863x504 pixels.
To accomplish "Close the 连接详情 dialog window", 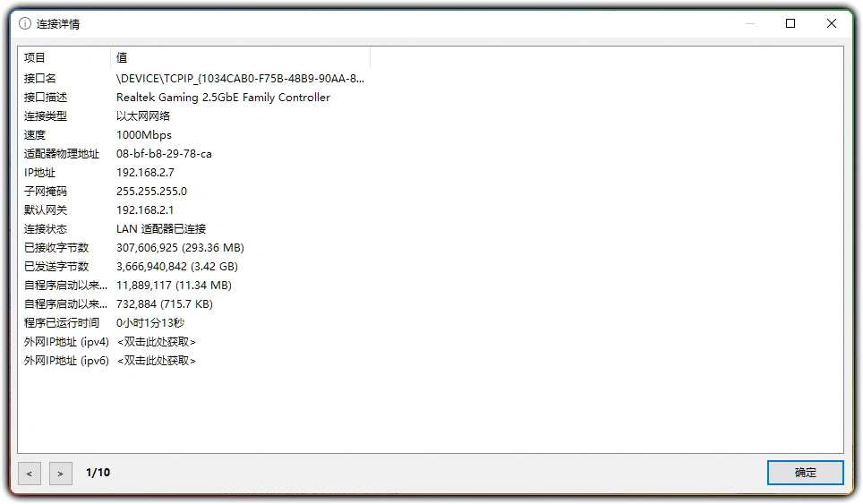I will coord(832,24).
